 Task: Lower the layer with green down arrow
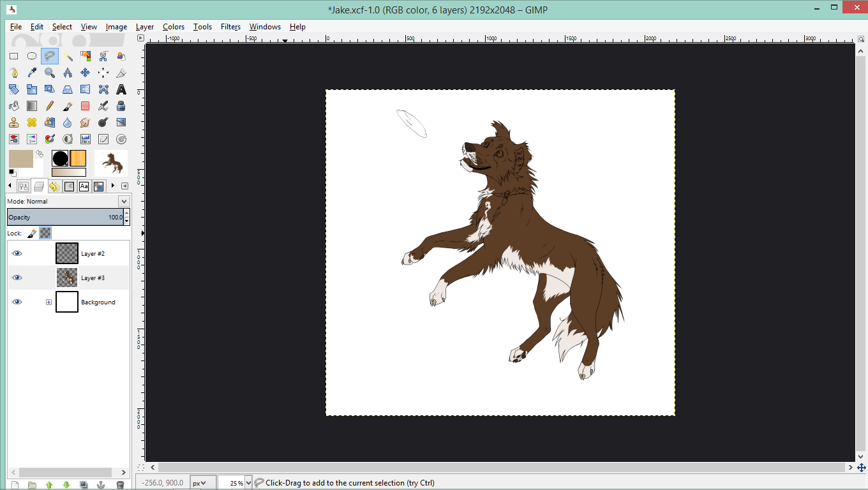(66, 485)
